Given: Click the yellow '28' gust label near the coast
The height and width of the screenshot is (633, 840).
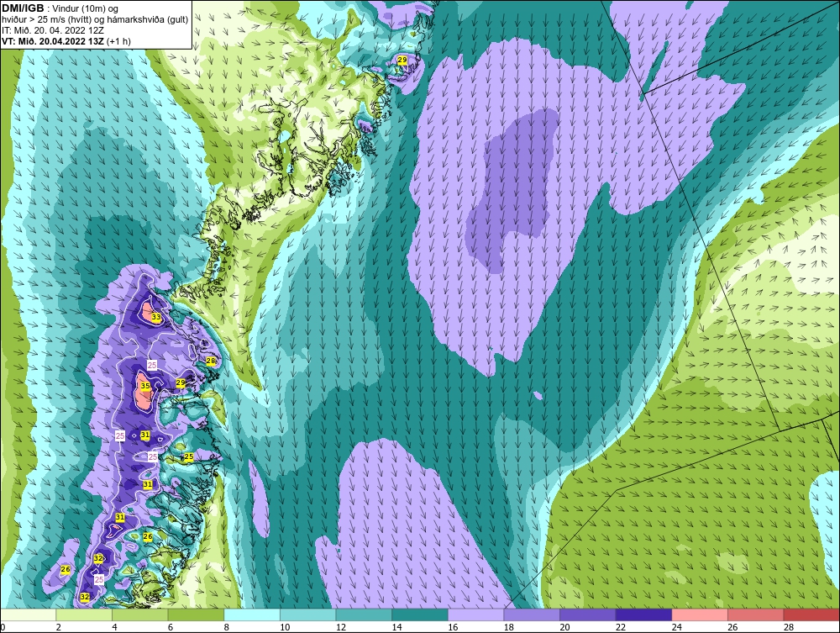Looking at the screenshot, I should click(211, 361).
